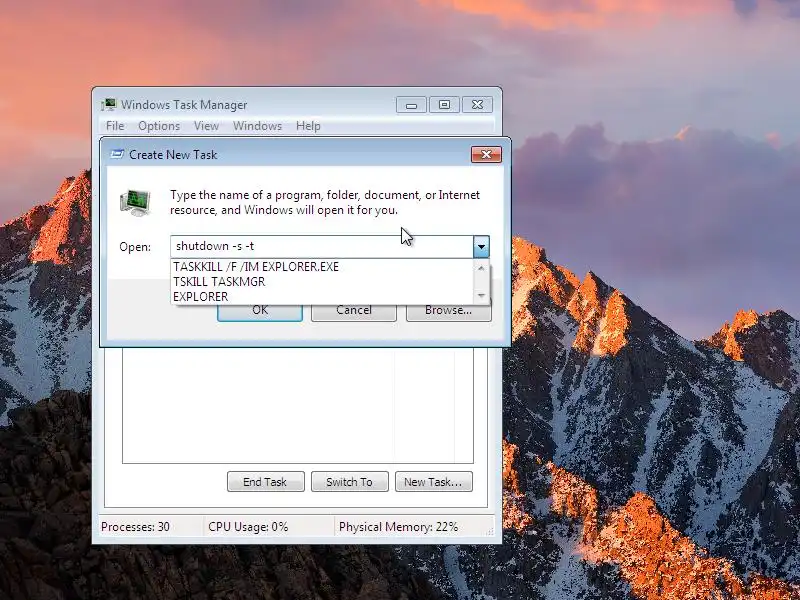Click the dropdown list scroll up arrow
800x600 pixels.
[x=481, y=268]
